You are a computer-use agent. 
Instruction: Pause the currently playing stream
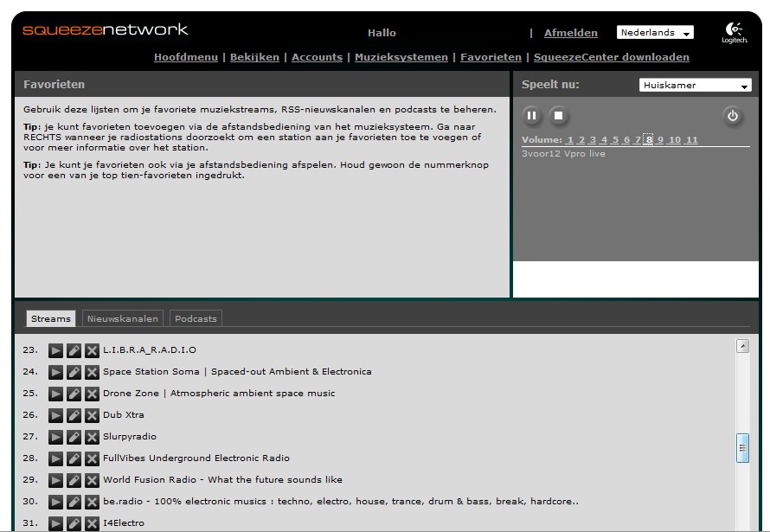(x=531, y=116)
